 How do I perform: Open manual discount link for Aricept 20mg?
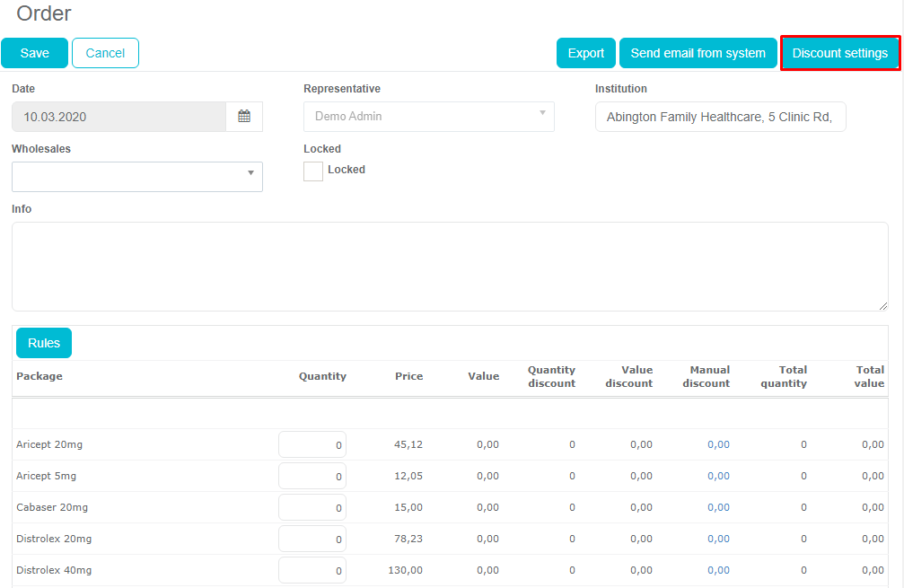(718, 444)
